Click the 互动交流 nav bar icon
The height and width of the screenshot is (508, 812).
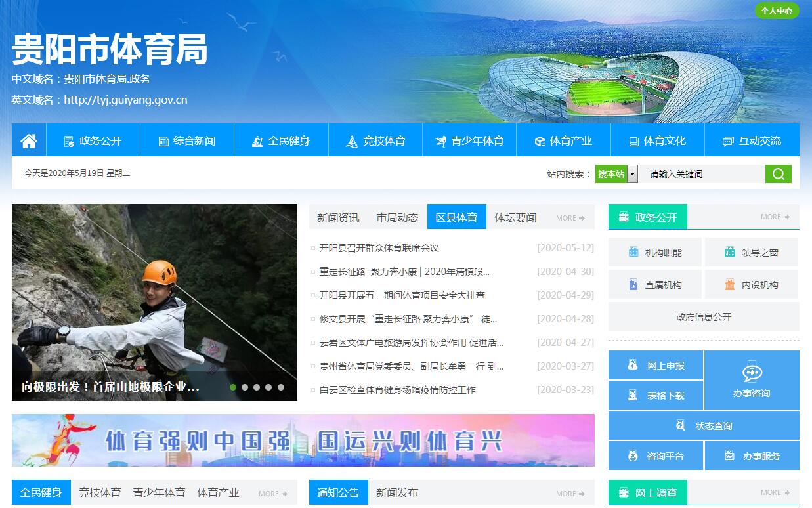click(x=728, y=141)
